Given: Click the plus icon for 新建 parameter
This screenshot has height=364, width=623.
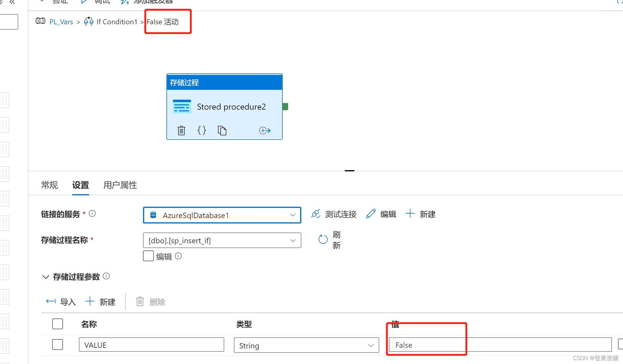Looking at the screenshot, I should pos(90,301).
